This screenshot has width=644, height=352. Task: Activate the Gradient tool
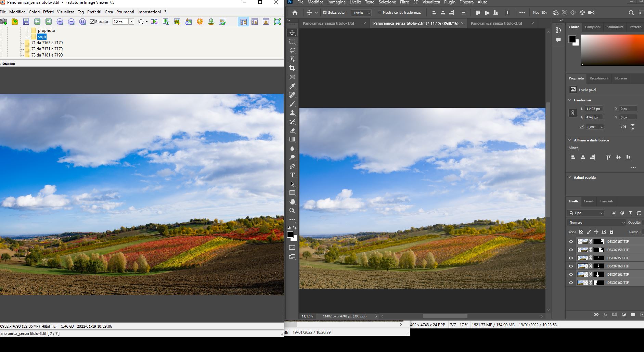293,139
